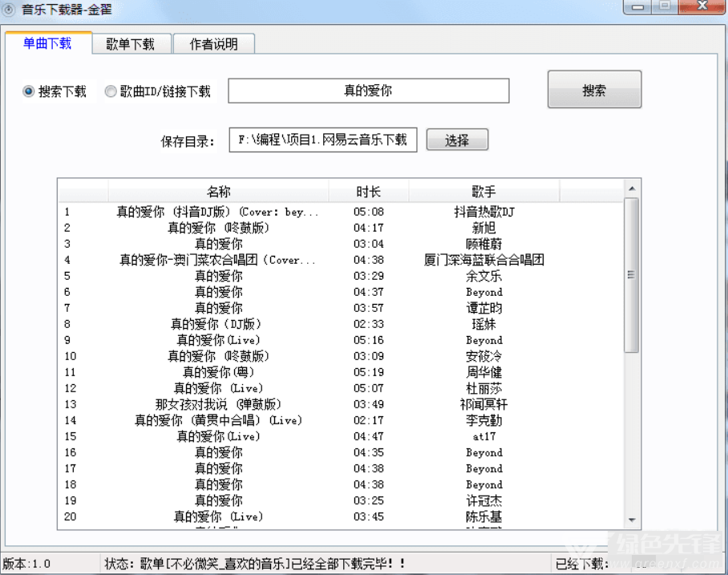Screen dimensions: 728x575
Task: Open the 歌单下载 tab
Action: pos(131,44)
